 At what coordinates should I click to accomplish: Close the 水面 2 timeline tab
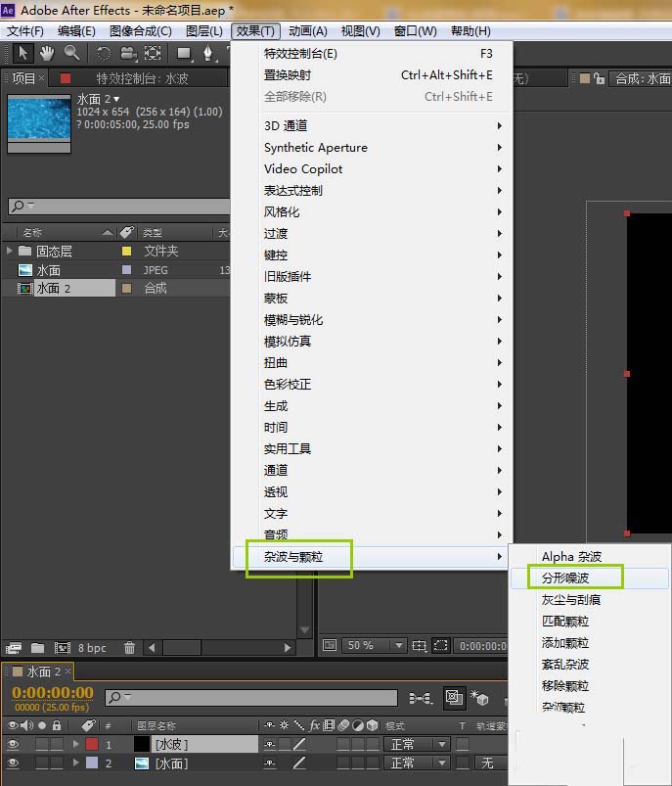(67, 670)
